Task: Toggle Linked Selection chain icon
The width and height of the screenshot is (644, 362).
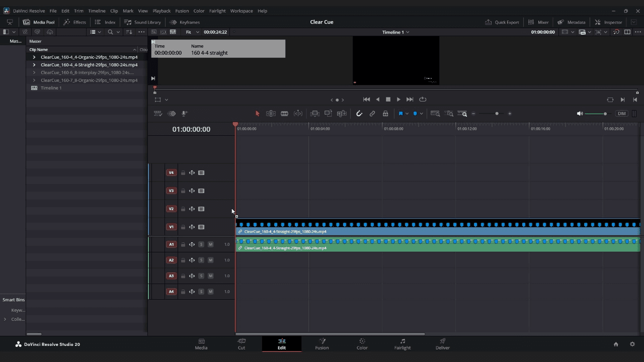Action: click(x=372, y=113)
